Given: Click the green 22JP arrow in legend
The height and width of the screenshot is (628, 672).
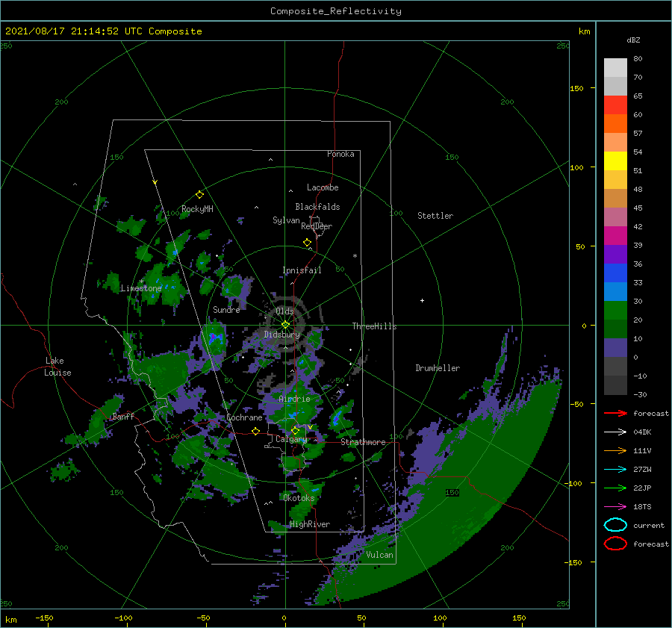Looking at the screenshot, I should (x=615, y=488).
